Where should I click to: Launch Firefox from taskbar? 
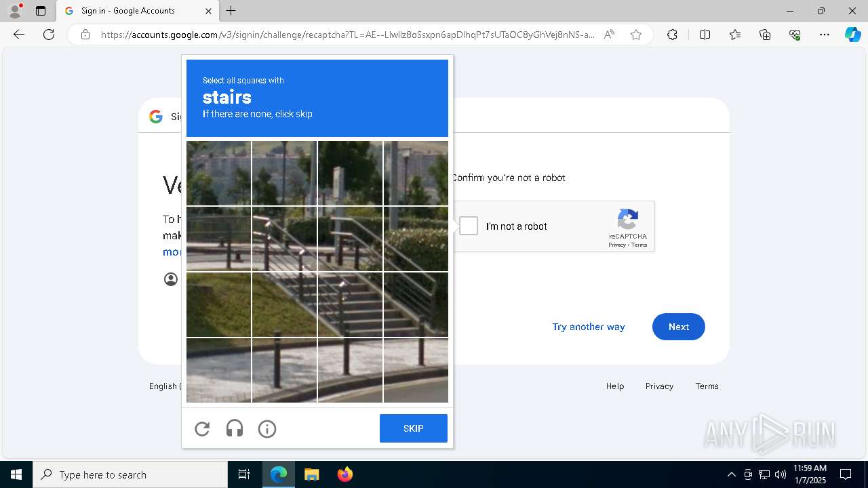344,474
